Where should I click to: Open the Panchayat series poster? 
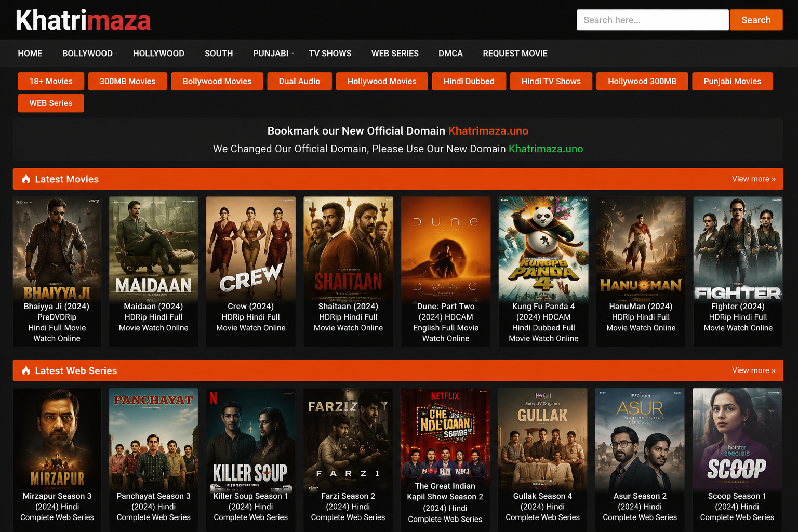tap(154, 439)
